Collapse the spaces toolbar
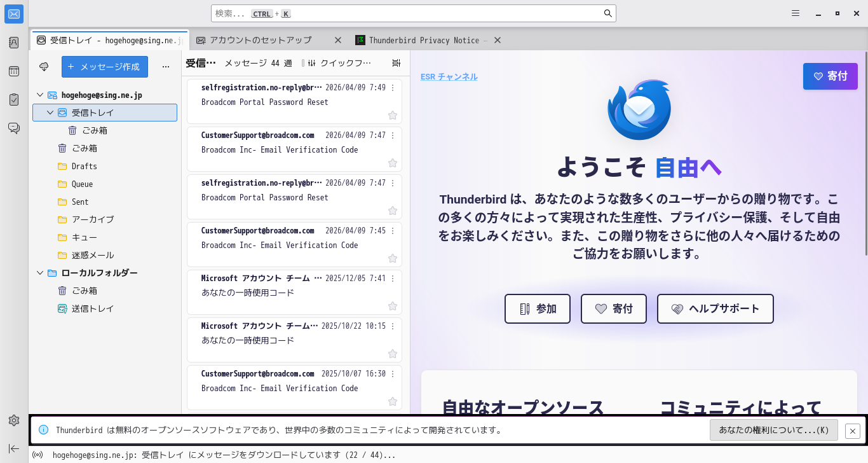Screen dimensions: 868x463 (x=14, y=448)
